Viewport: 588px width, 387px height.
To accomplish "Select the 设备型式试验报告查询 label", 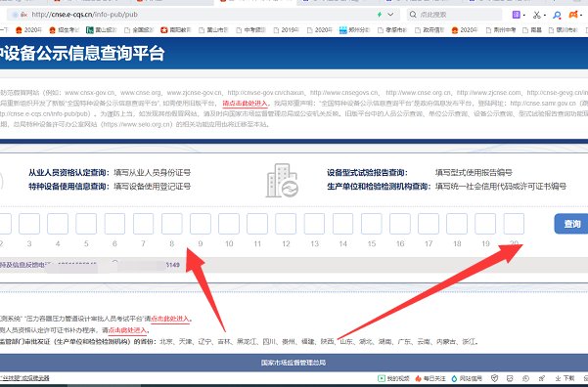I will click(x=367, y=173).
